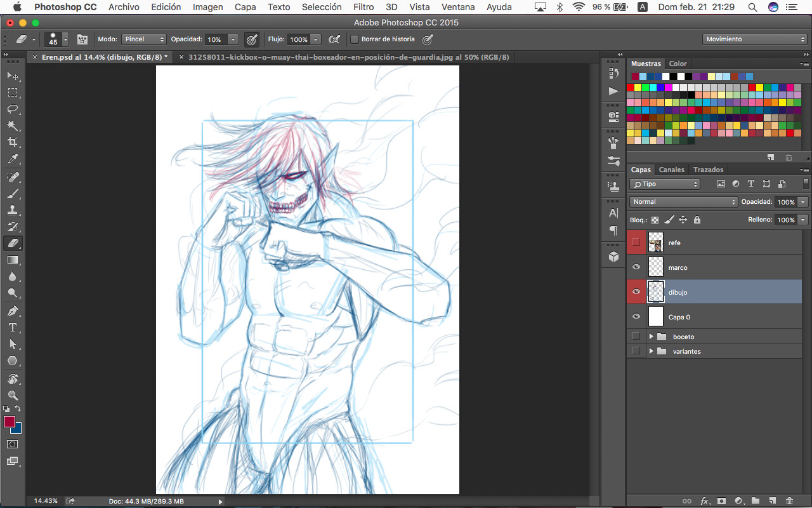Show the variantes group

[x=636, y=351]
